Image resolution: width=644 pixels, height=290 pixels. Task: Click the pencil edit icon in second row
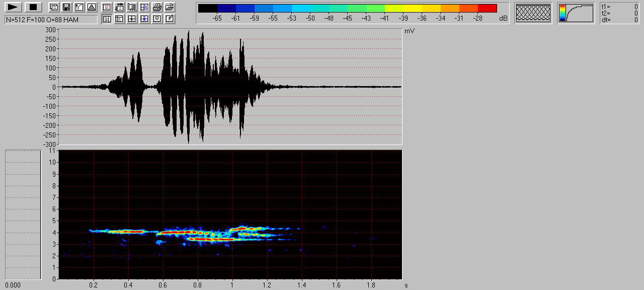170,19
